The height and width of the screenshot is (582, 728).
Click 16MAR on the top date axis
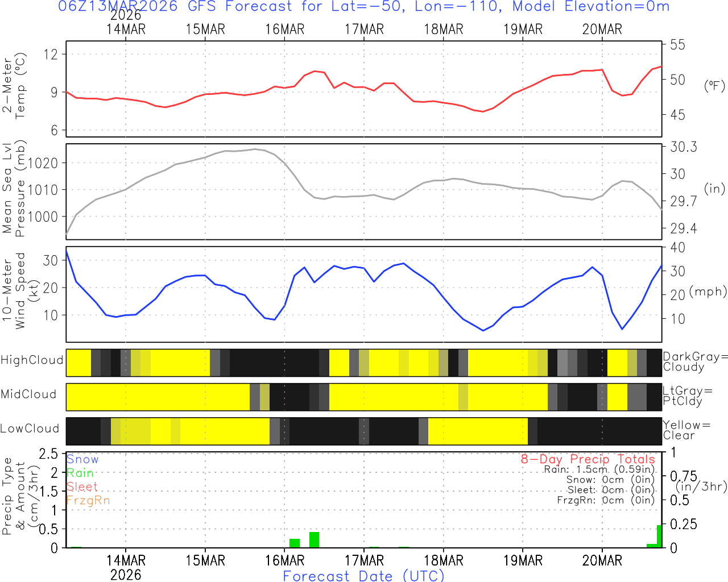(x=285, y=29)
